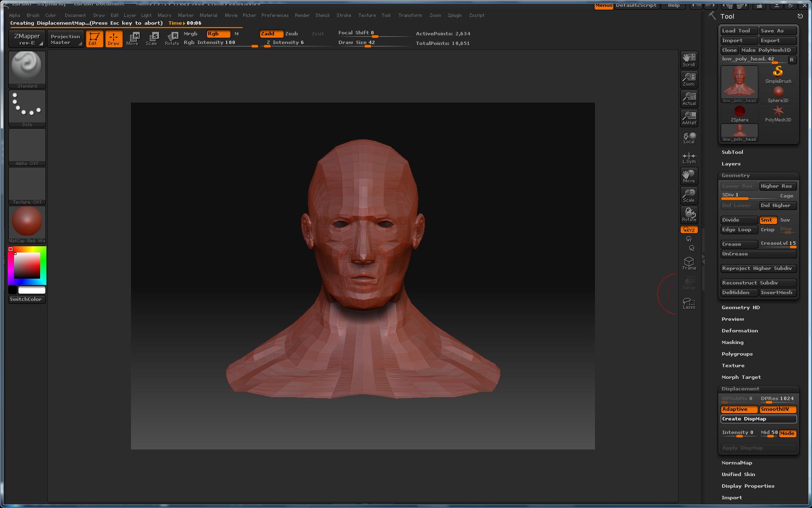Click the Divide geometry button
This screenshot has width=812, height=508.
tap(739, 220)
